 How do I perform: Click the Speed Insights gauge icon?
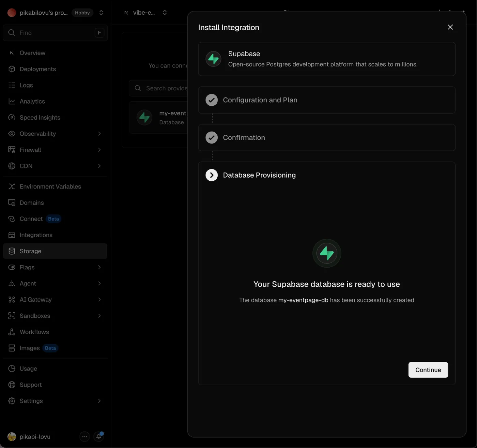pos(12,117)
